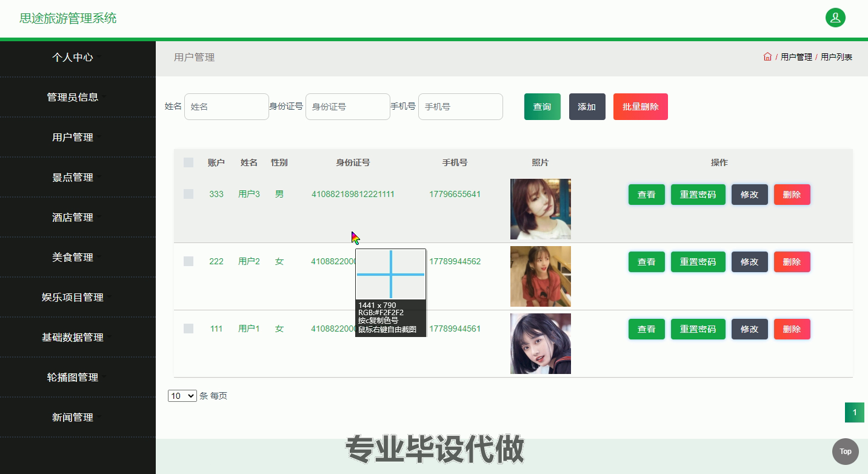
Task: Expand 景点管理 sidebar menu
Action: pyautogui.click(x=78, y=177)
